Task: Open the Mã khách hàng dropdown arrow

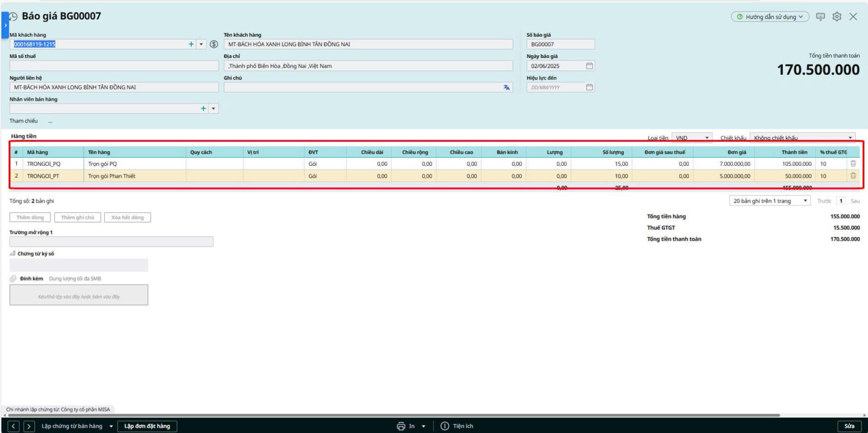Action: click(x=201, y=44)
